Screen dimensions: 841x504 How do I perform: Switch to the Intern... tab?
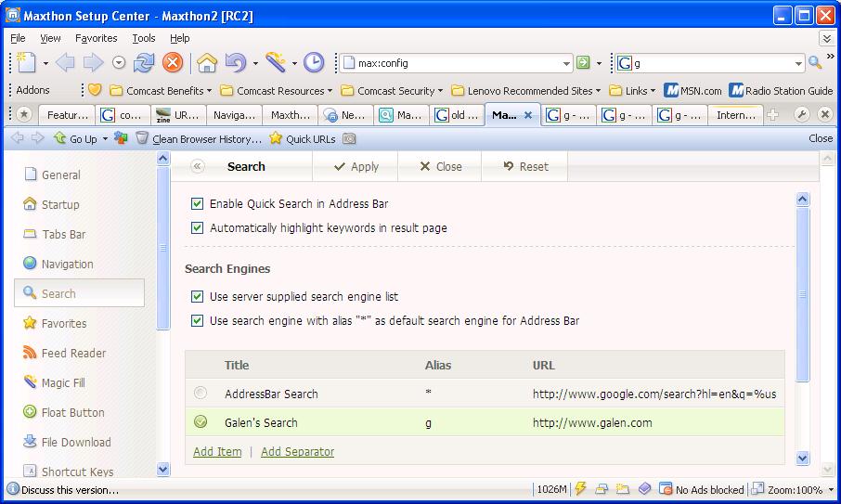coord(735,115)
